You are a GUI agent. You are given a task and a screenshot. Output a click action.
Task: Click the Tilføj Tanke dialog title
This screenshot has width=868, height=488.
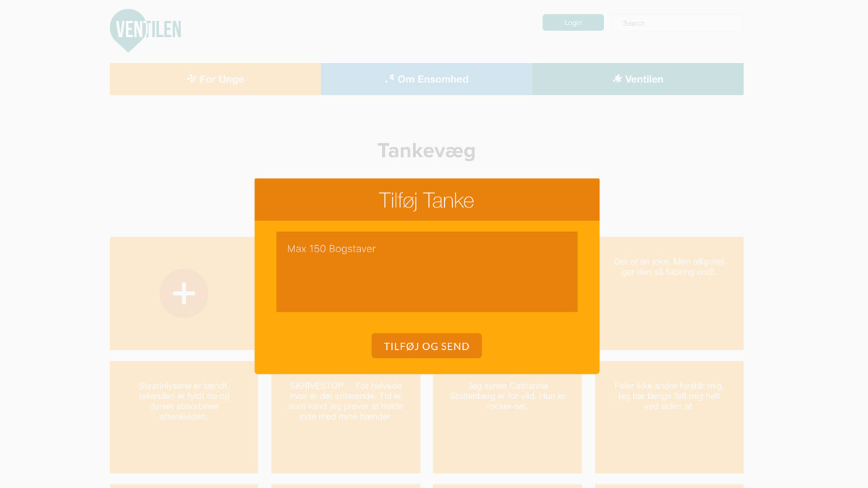pyautogui.click(x=427, y=200)
